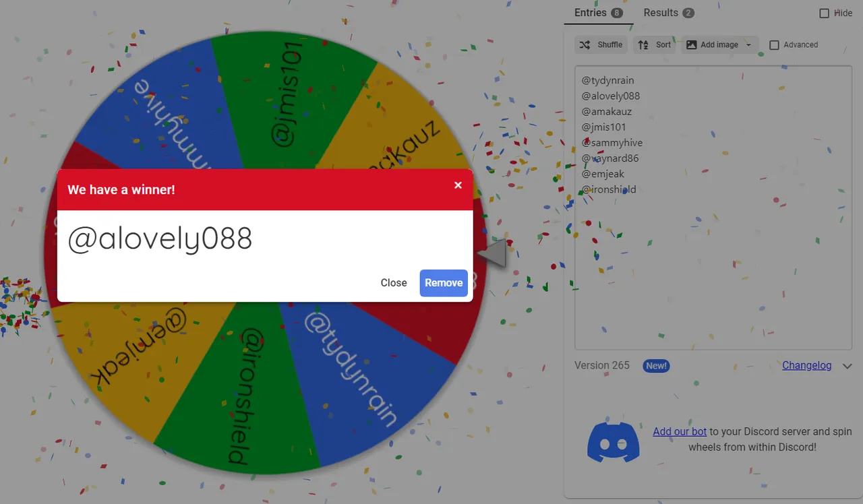Toggle the Hide checkbox
This screenshot has width=863, height=504.
pos(825,13)
